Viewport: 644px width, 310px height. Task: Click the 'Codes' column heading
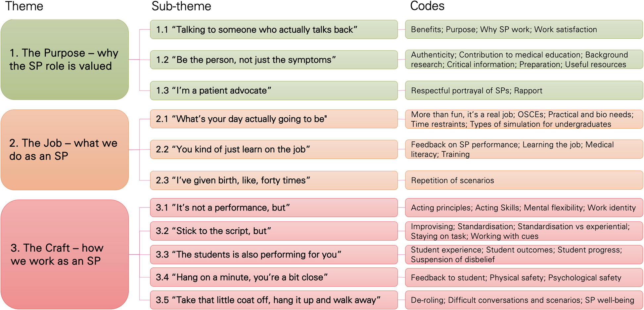(x=427, y=6)
